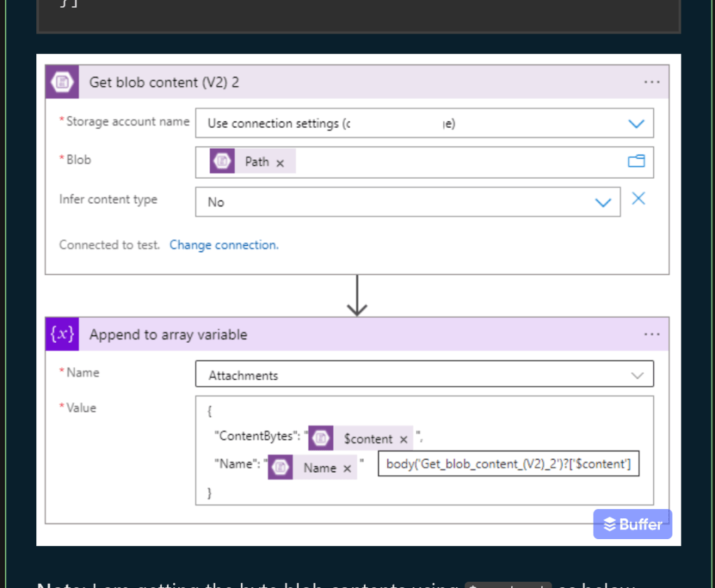Viewport: 715px width, 588px height.
Task: Click the Change connection link
Action: click(x=224, y=245)
